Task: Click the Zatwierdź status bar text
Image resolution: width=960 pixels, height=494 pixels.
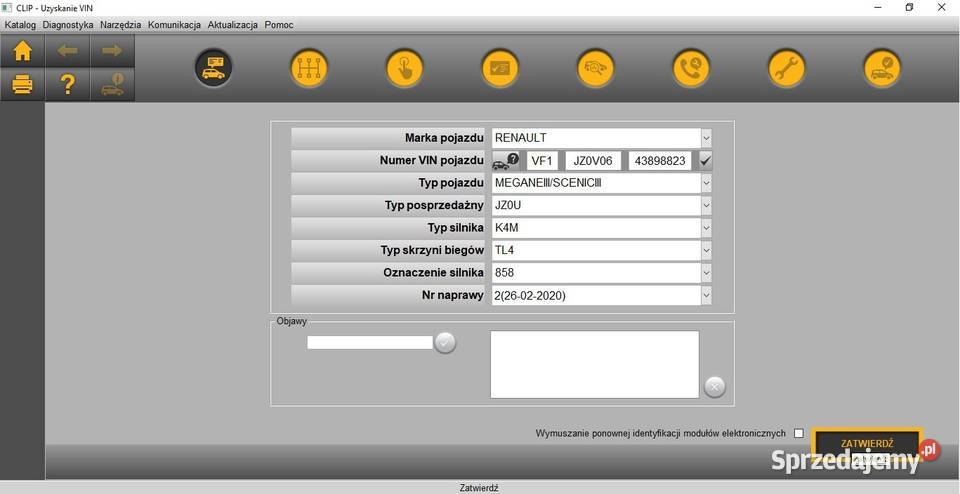Action: coord(479,488)
